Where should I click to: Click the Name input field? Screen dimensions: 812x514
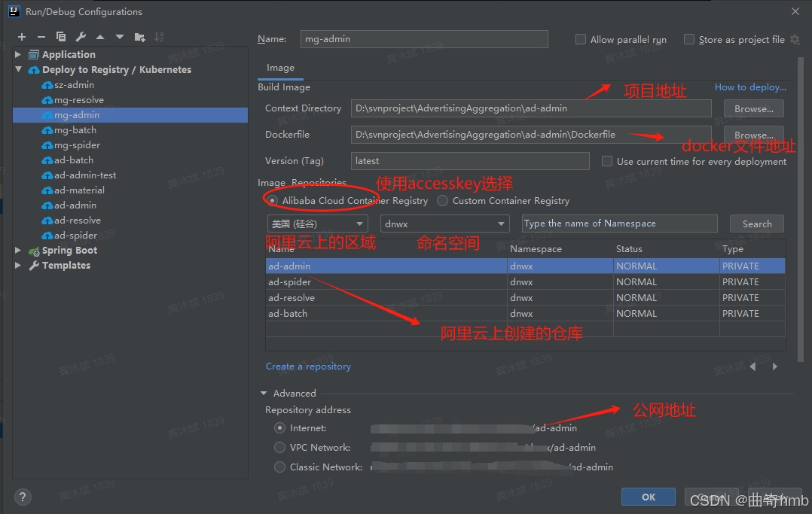coord(424,39)
